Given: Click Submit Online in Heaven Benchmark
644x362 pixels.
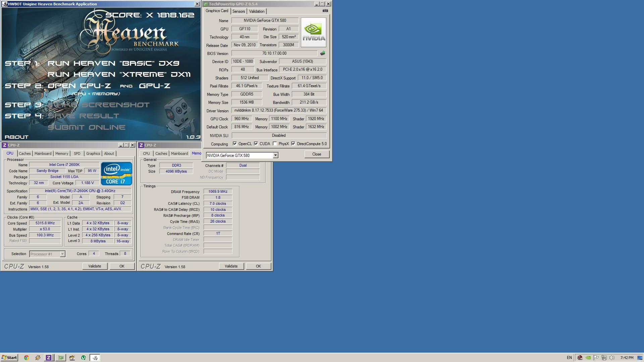Looking at the screenshot, I should pyautogui.click(x=87, y=127).
